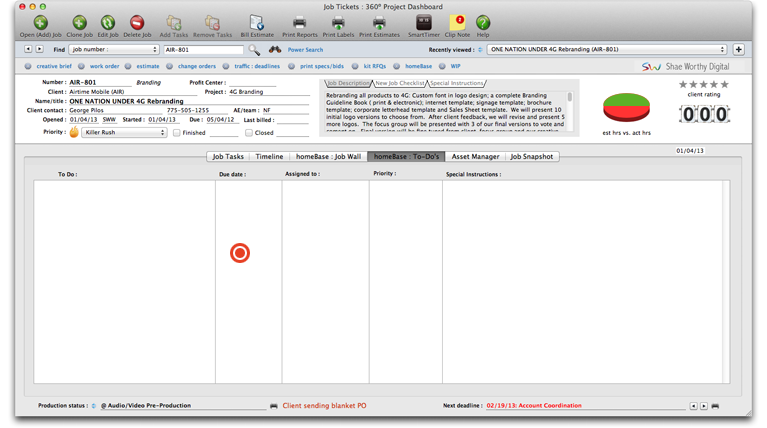Click the plus button beside Recently viewed

click(x=739, y=49)
